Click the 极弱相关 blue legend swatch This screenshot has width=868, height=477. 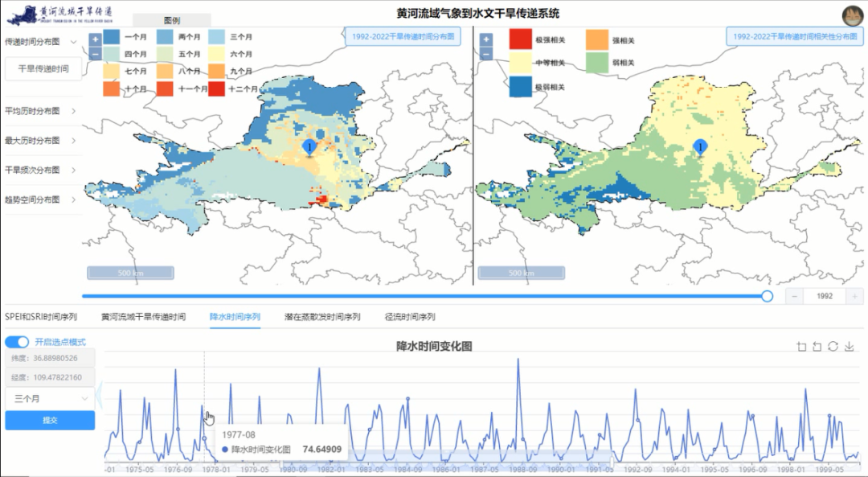coord(520,86)
